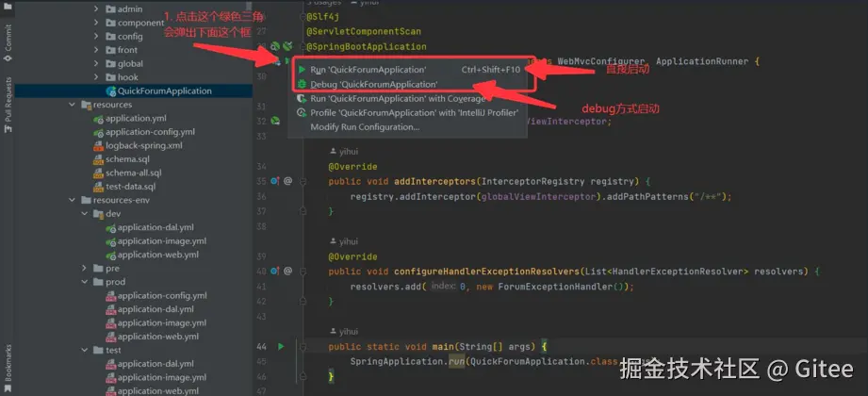This screenshot has height=396, width=868.
Task: Expand the config package chevron
Action: (96, 36)
